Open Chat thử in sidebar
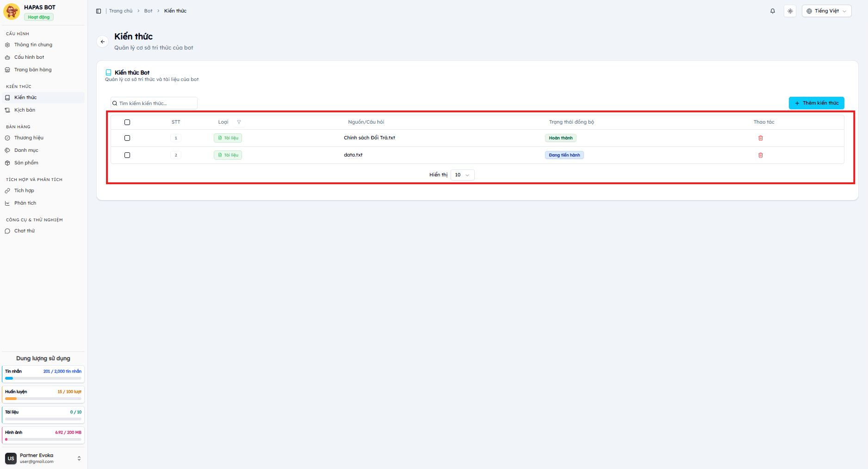The height and width of the screenshot is (469, 868). click(x=43, y=231)
